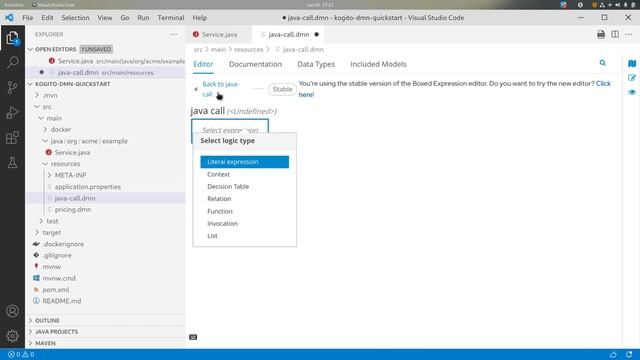The image size is (640, 360).
Task: Select Service.java in Open Editors list
Action: point(106,61)
